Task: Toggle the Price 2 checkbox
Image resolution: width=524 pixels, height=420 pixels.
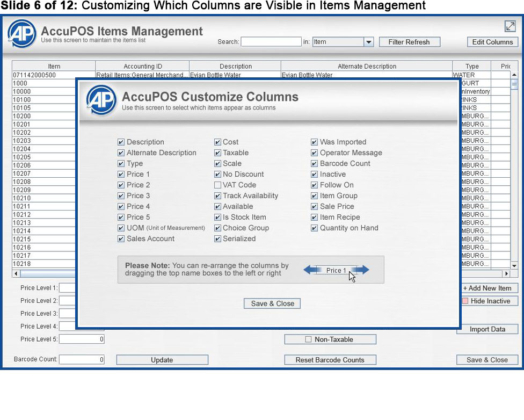Action: (x=121, y=185)
